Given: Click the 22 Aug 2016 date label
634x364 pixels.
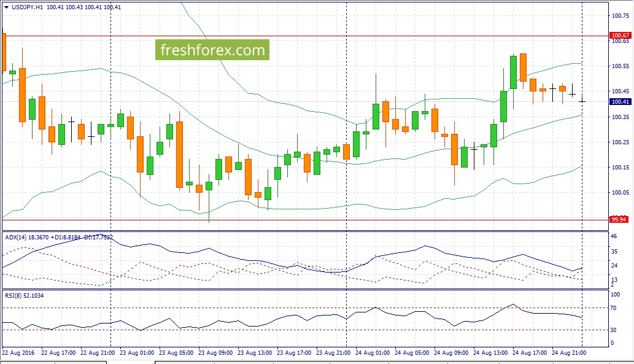Looking at the screenshot, I should coord(18,353).
